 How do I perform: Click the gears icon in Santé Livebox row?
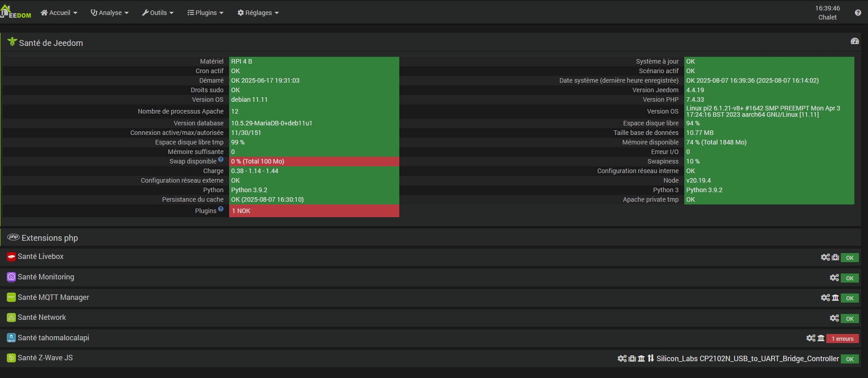coord(825,257)
